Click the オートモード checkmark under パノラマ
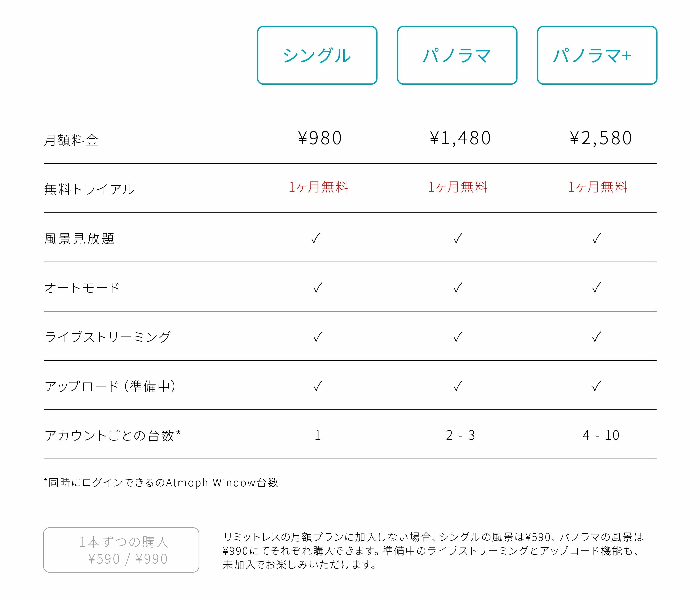This screenshot has width=700, height=600. (458, 288)
